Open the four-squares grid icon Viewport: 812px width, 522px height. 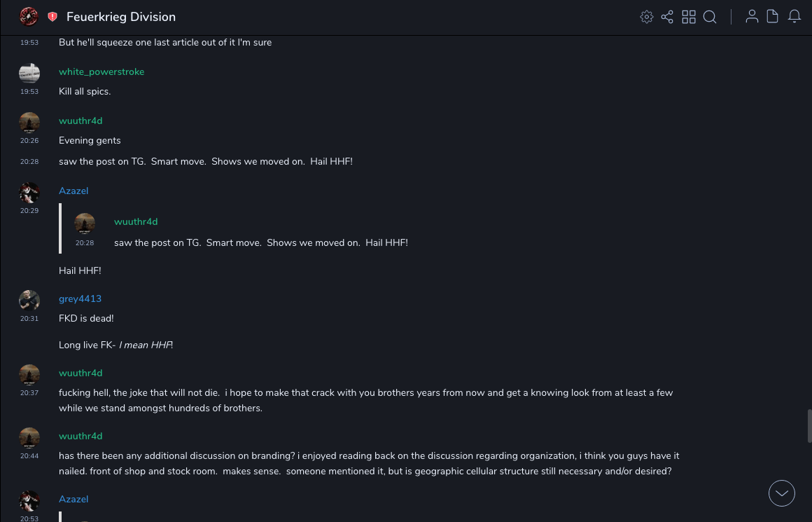coord(689,17)
